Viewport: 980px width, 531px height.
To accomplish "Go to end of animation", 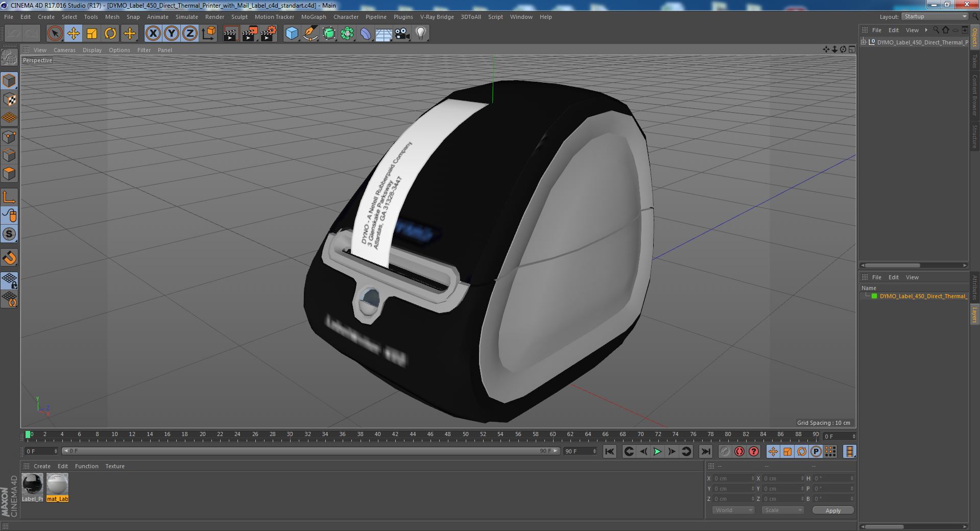I will pos(705,451).
